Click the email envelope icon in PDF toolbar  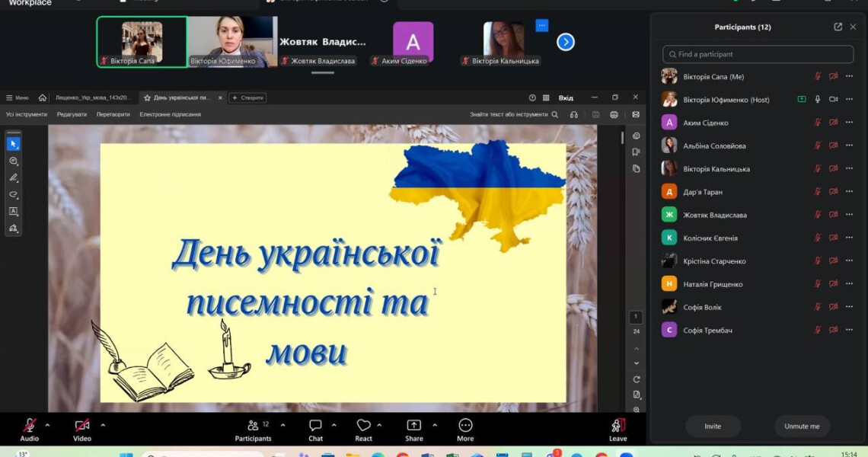point(636,115)
